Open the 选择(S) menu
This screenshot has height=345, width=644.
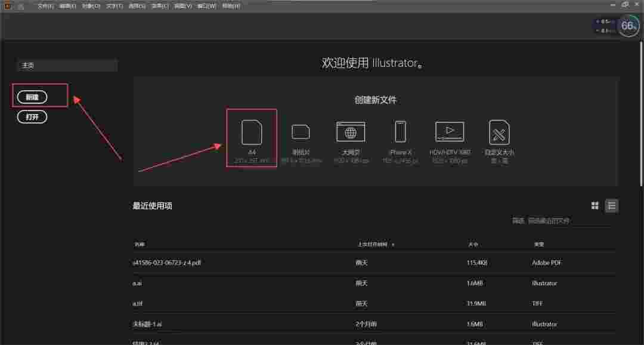(137, 6)
